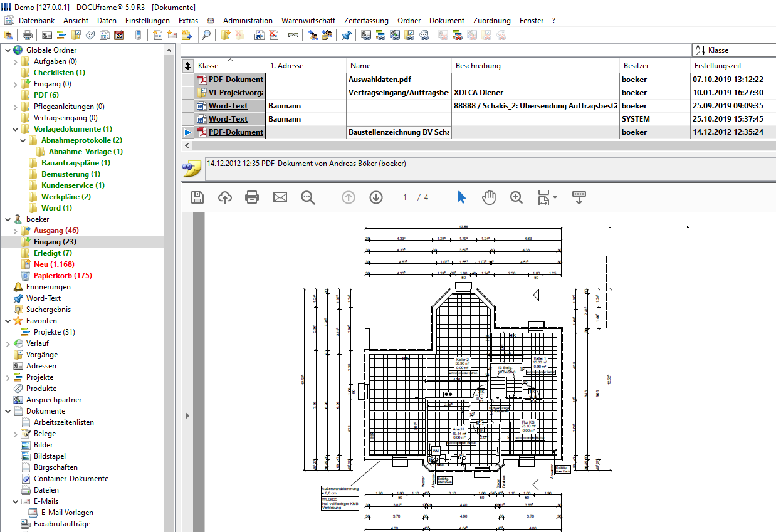Image resolution: width=776 pixels, height=532 pixels.
Task: Click the Beschreibung column header
Action: pyautogui.click(x=535, y=66)
